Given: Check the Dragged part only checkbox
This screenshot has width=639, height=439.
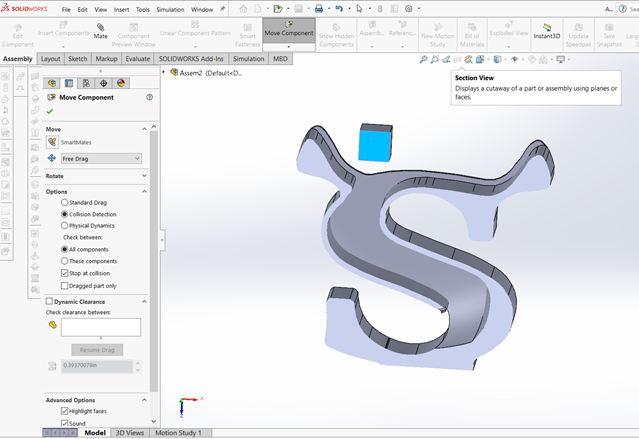Looking at the screenshot, I should [x=64, y=286].
